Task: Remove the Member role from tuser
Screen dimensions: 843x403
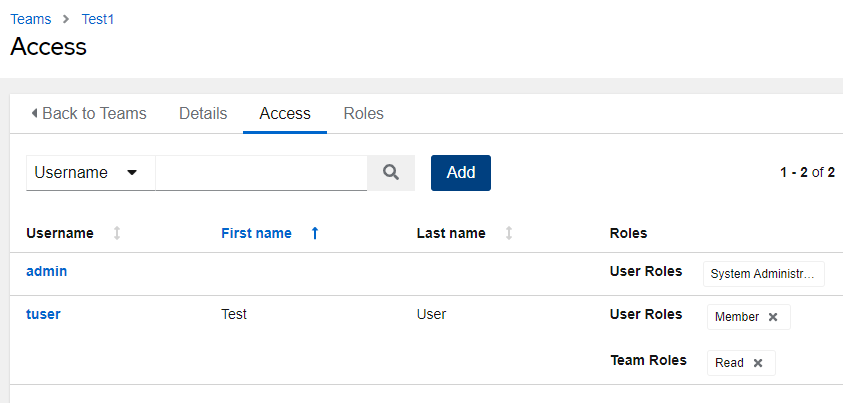Action: click(773, 317)
